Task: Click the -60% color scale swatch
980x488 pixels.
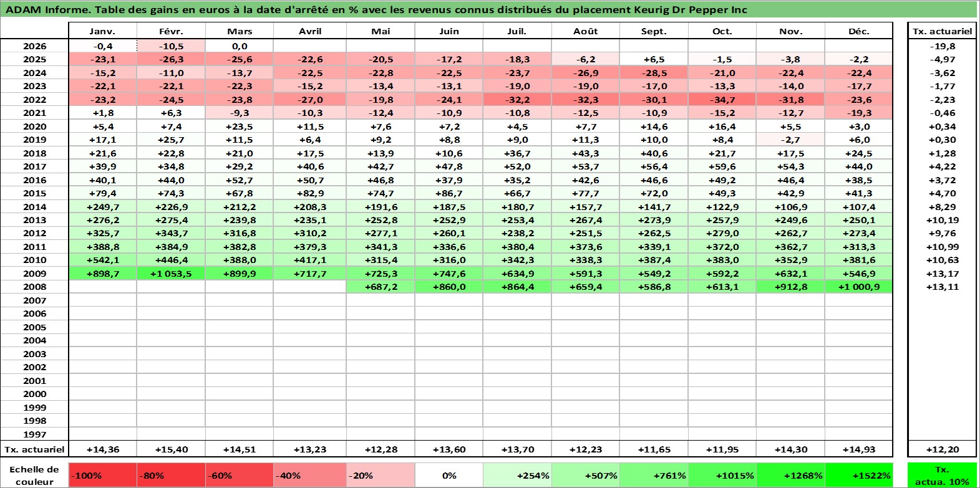Action: [x=240, y=475]
